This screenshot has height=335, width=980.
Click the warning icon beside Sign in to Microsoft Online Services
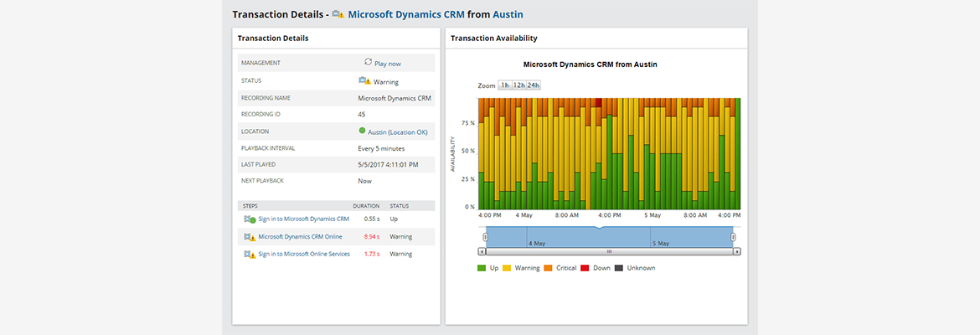pos(250,255)
